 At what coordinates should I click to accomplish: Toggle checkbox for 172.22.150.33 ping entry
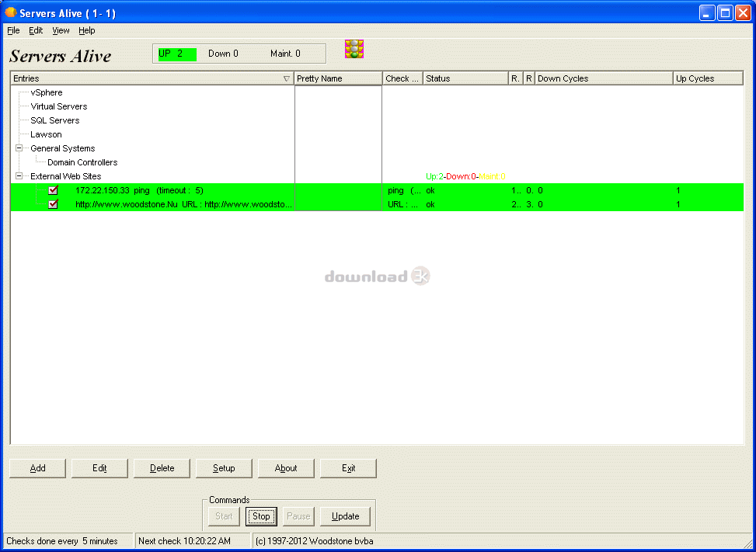click(53, 190)
